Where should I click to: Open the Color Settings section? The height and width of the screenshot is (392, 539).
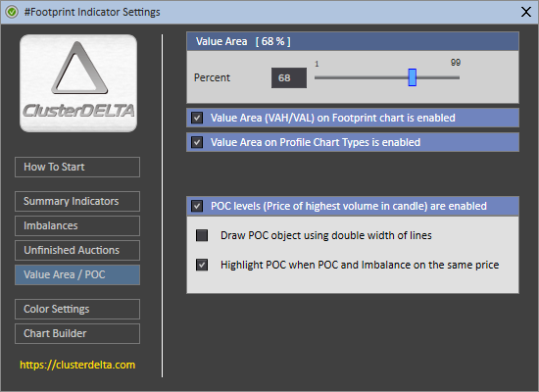click(x=77, y=309)
